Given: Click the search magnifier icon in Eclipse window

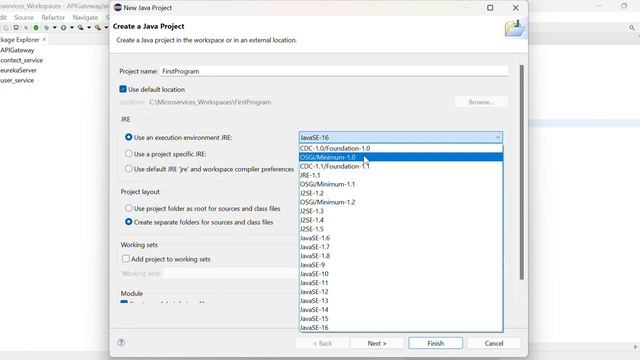Looking at the screenshot, I should [x=632, y=28].
